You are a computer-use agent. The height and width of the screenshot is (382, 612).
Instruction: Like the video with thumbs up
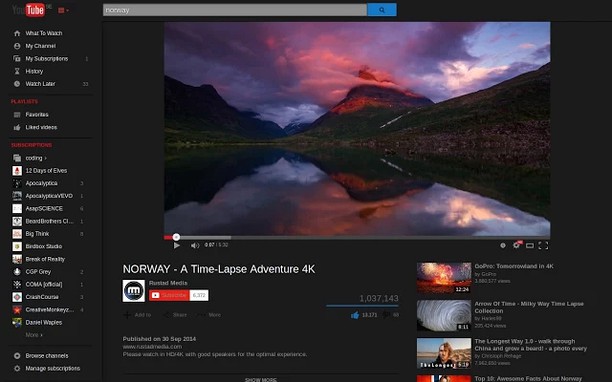pos(355,315)
